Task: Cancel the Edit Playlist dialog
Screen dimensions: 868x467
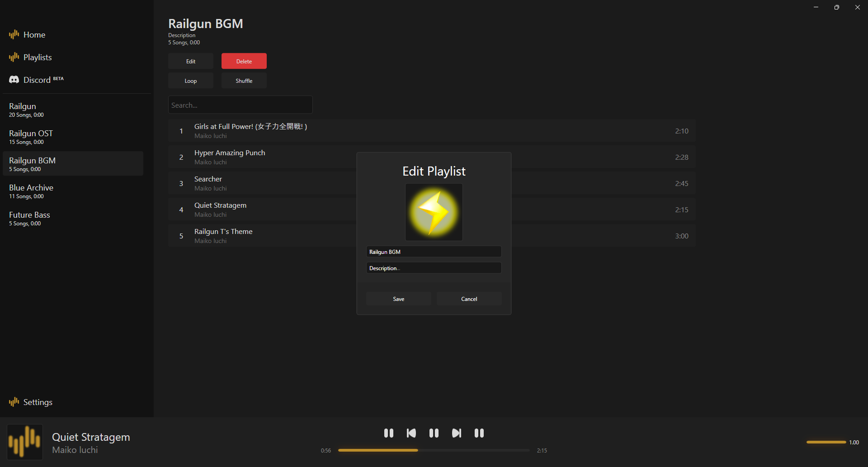Action: point(469,299)
